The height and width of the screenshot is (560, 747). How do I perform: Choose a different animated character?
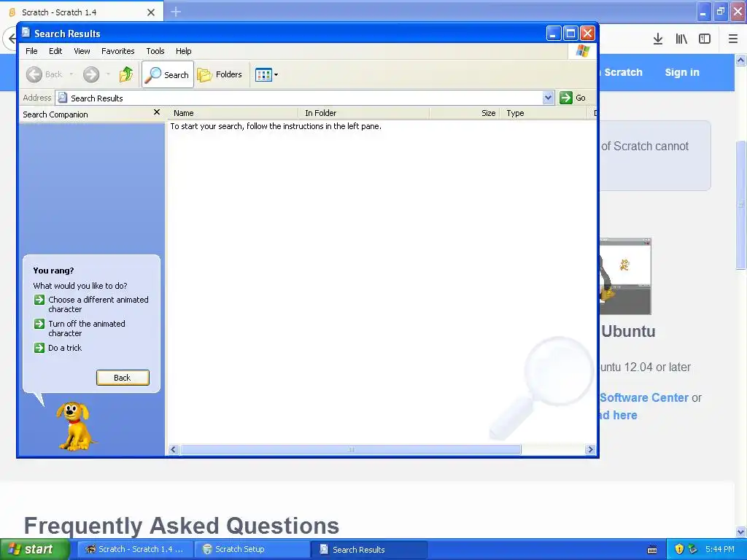click(98, 304)
